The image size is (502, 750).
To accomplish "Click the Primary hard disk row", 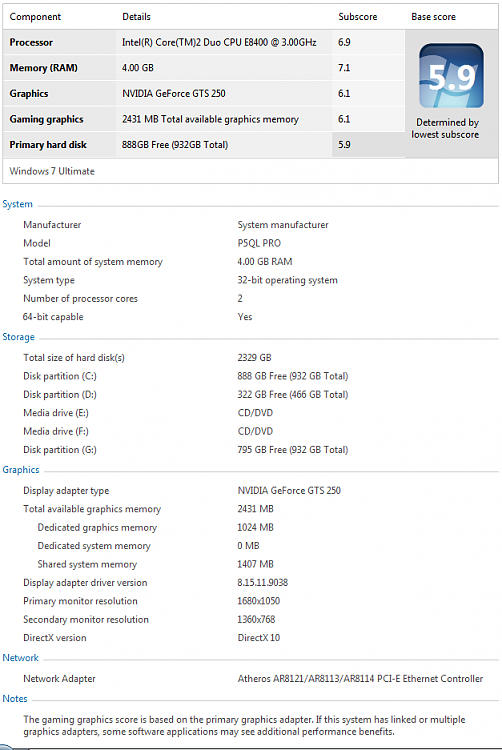I will (204, 144).
